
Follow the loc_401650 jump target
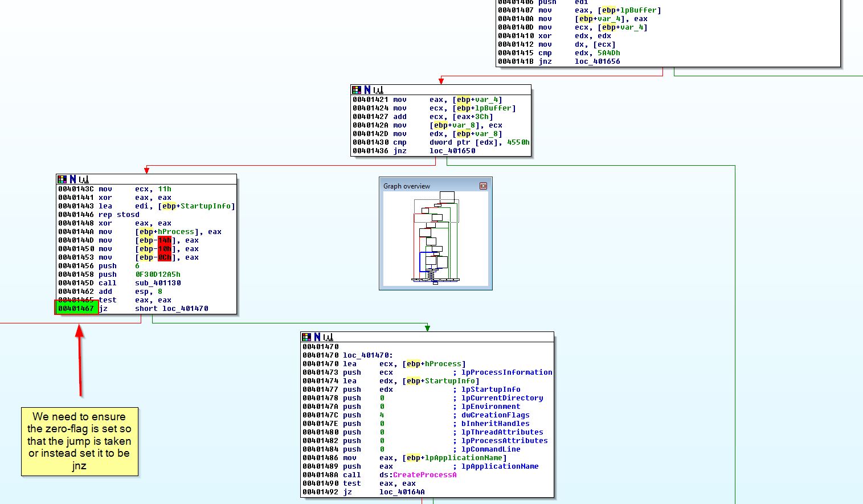(x=452, y=151)
